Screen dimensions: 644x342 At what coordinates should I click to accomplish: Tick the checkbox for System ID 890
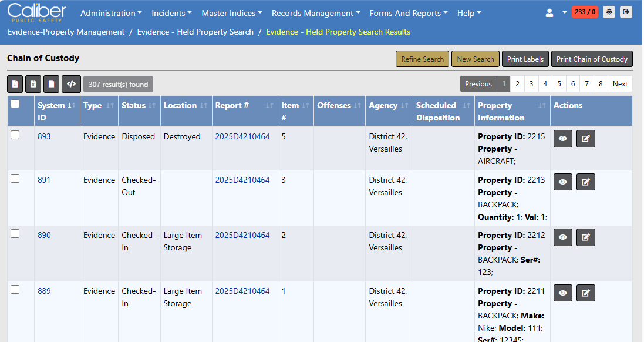click(15, 234)
